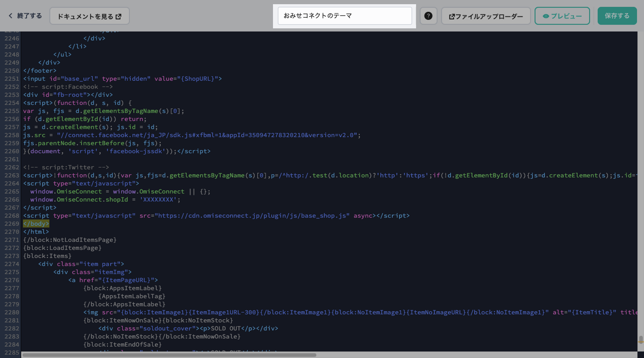Click the プレビュー preview button

562,16
